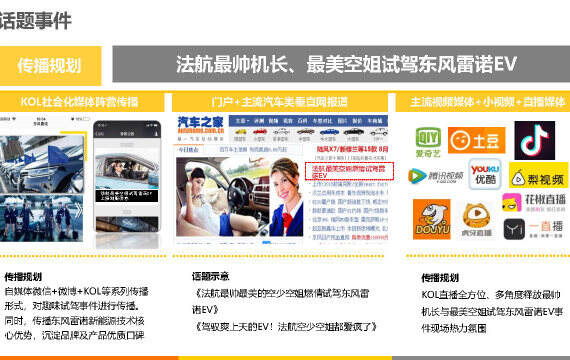Viewport: 570px width, 360px height.
Task: Click the Huajiao live logo
Action: (534, 202)
